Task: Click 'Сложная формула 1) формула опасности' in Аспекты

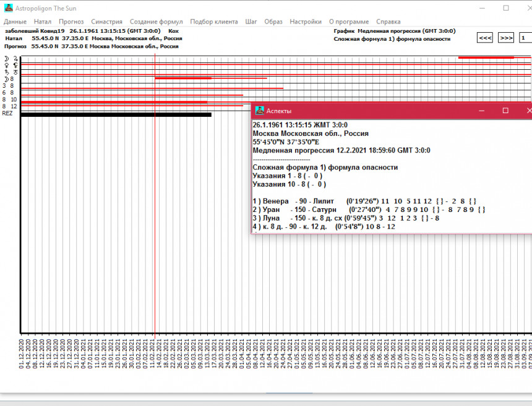Action: click(325, 167)
